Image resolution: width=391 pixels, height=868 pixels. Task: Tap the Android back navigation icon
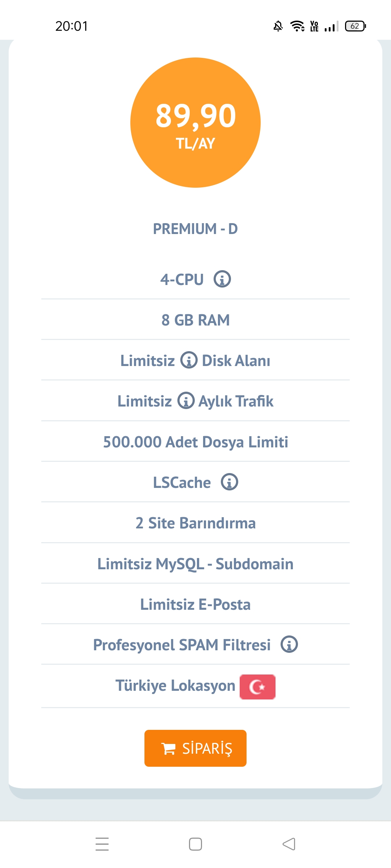(x=289, y=844)
